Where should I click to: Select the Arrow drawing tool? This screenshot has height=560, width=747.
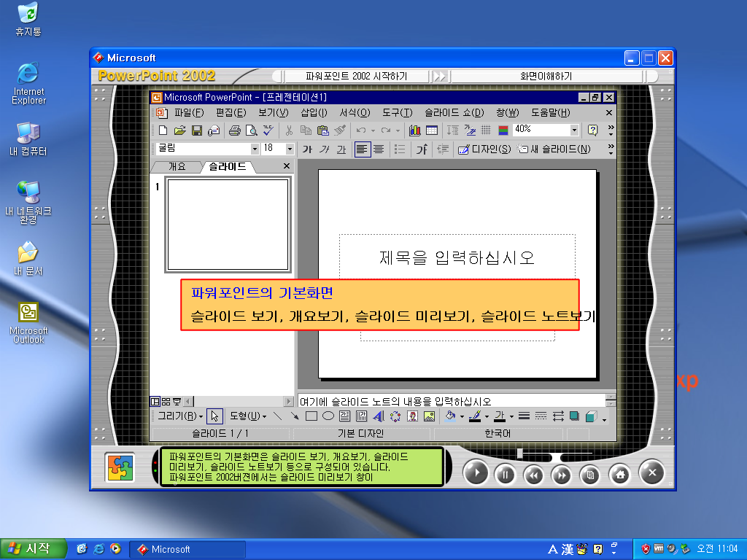point(295,416)
